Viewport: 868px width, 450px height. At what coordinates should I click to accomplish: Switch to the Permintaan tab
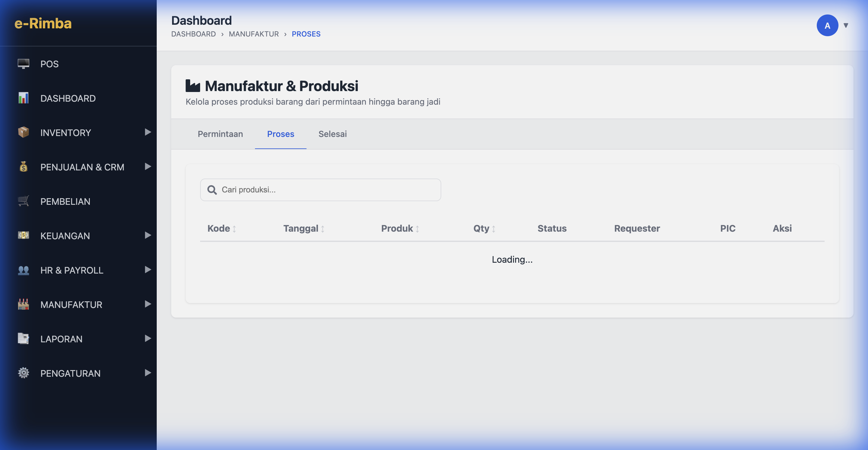click(220, 134)
